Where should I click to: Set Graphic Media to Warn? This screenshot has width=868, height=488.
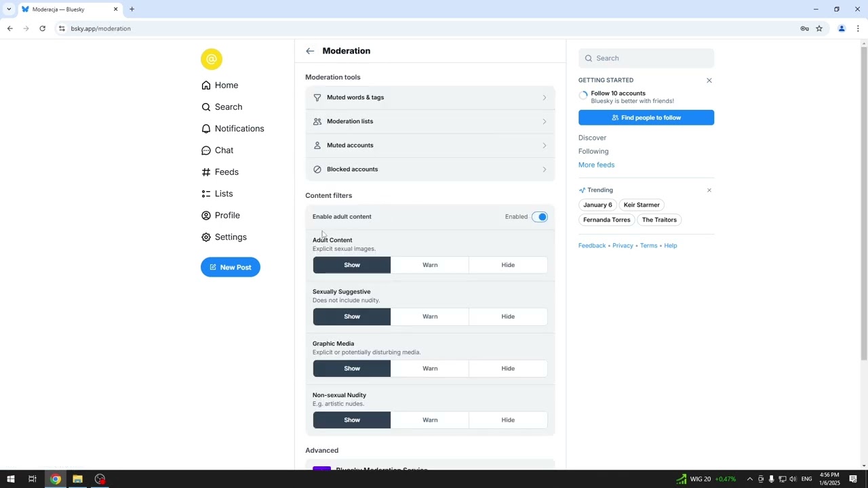(x=430, y=369)
